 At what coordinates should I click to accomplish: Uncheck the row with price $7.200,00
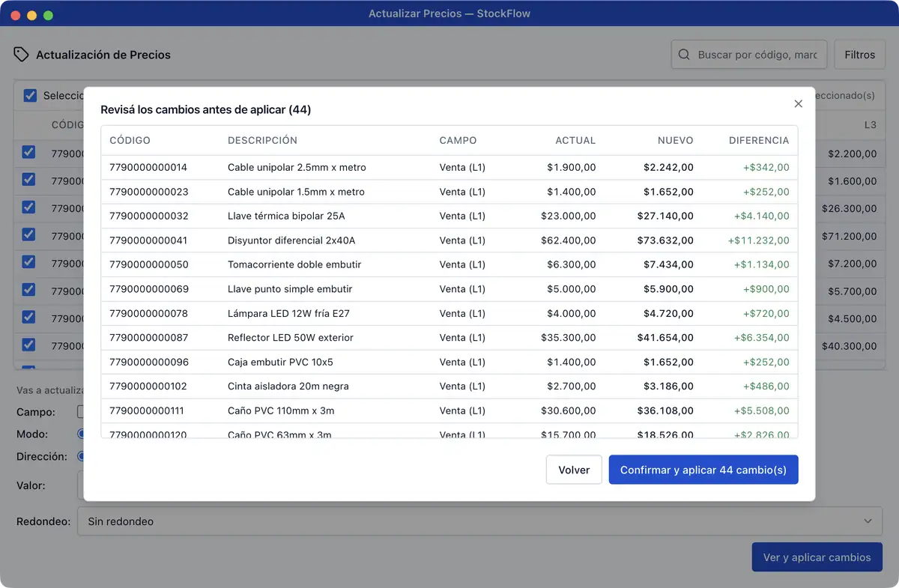pos(28,261)
